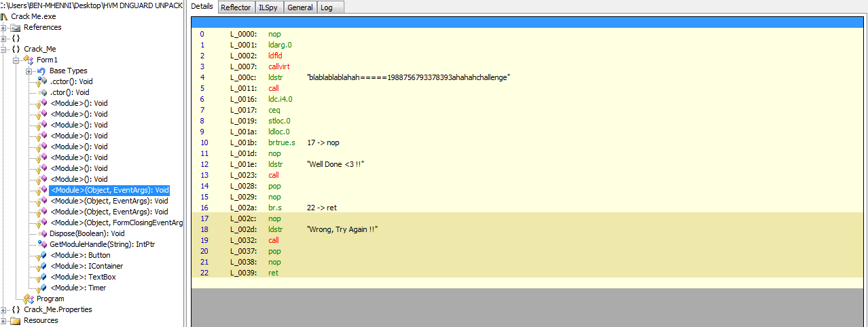Collapse the Crack_Me namespace node
Screen dimensions: 868x327
coord(4,49)
